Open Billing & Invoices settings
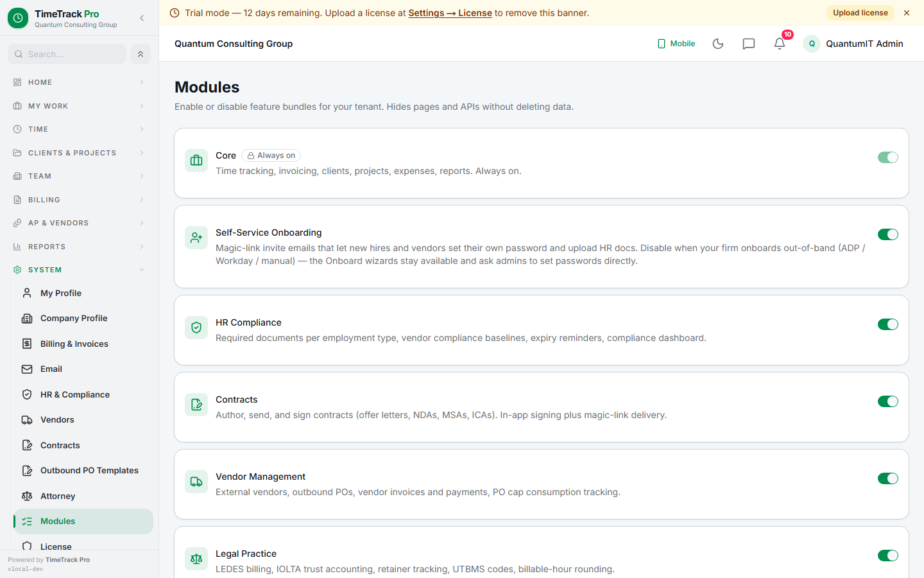This screenshot has width=924, height=578. click(x=83, y=344)
